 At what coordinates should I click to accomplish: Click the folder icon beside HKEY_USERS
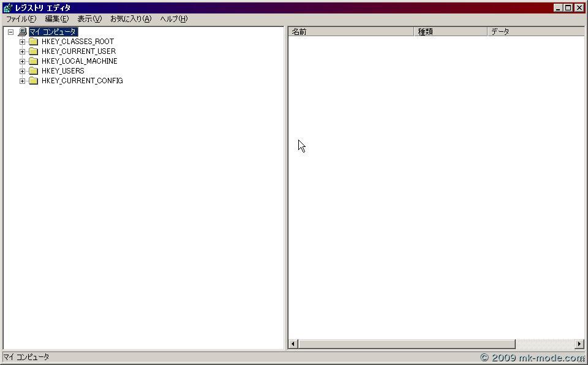pyautogui.click(x=34, y=70)
